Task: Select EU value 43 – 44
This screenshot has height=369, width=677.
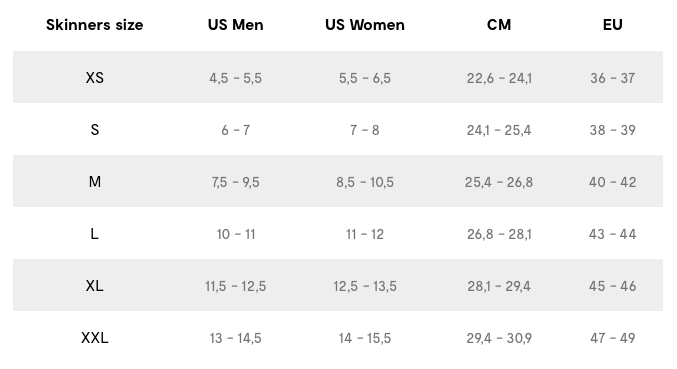Action: coord(613,234)
